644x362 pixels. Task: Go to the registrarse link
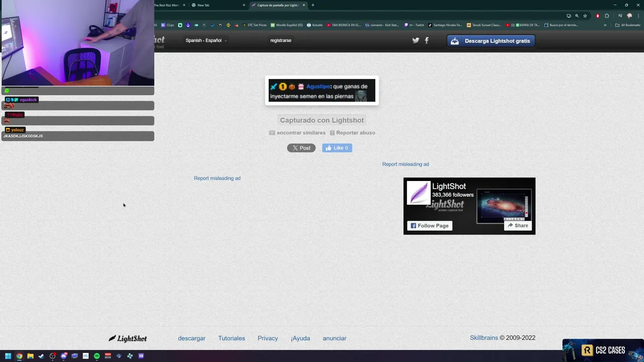[x=281, y=41]
